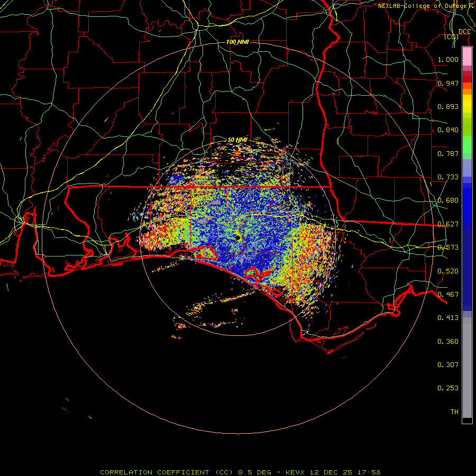Pick the lavender segment of the color bar
Screen dimensions: 476x476
click(467, 168)
